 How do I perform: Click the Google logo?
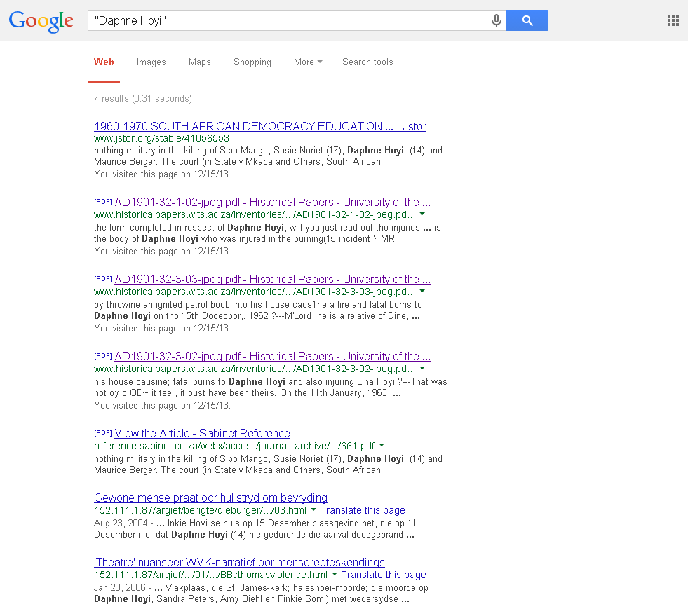coord(41,21)
